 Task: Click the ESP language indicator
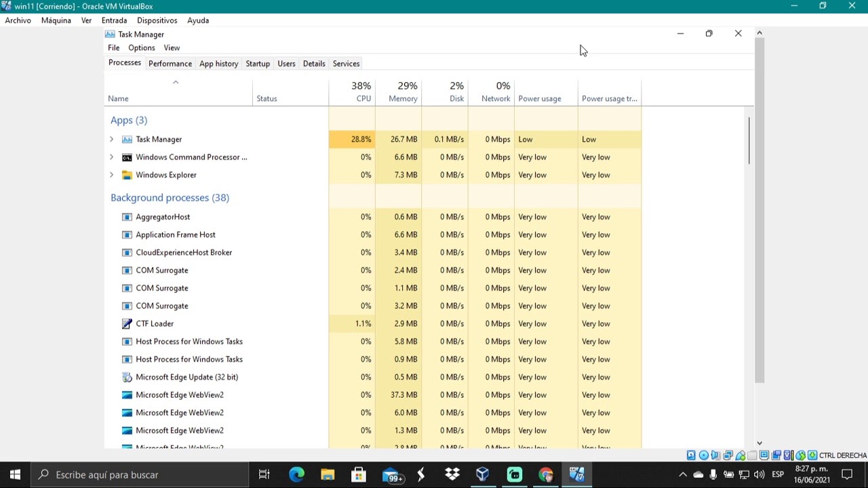pyautogui.click(x=778, y=474)
